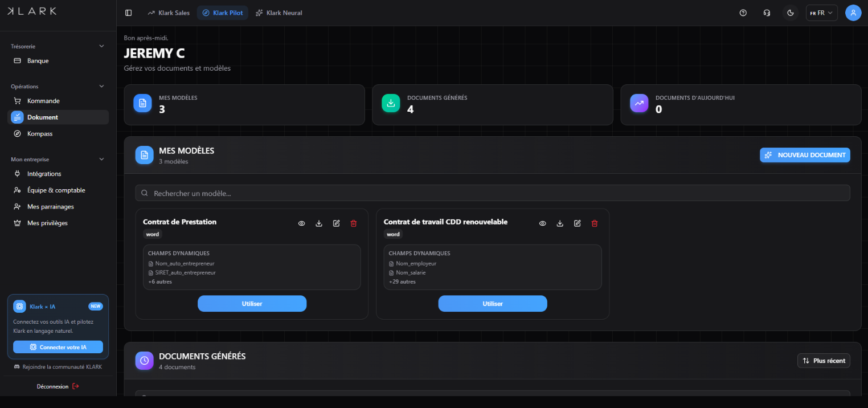Click the Klark × IA chip icon

pos(19,307)
